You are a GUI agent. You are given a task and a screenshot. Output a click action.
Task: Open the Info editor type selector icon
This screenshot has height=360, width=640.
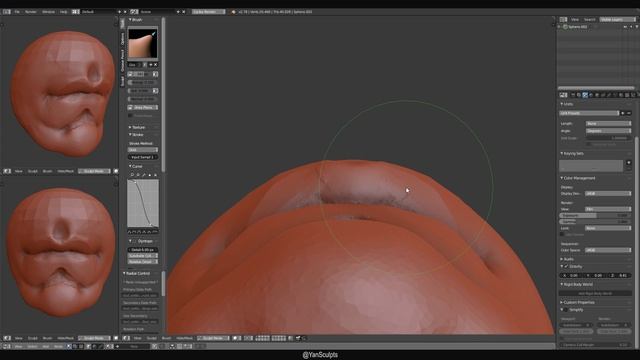(7, 12)
